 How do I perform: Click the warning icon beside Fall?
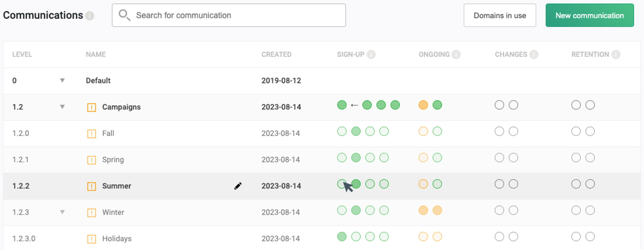click(92, 134)
